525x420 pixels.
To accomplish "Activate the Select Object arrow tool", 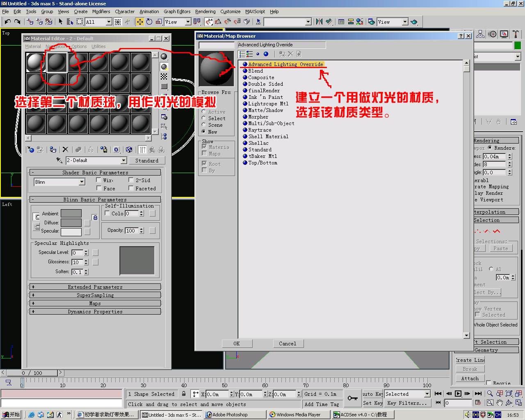I will pos(61,22).
